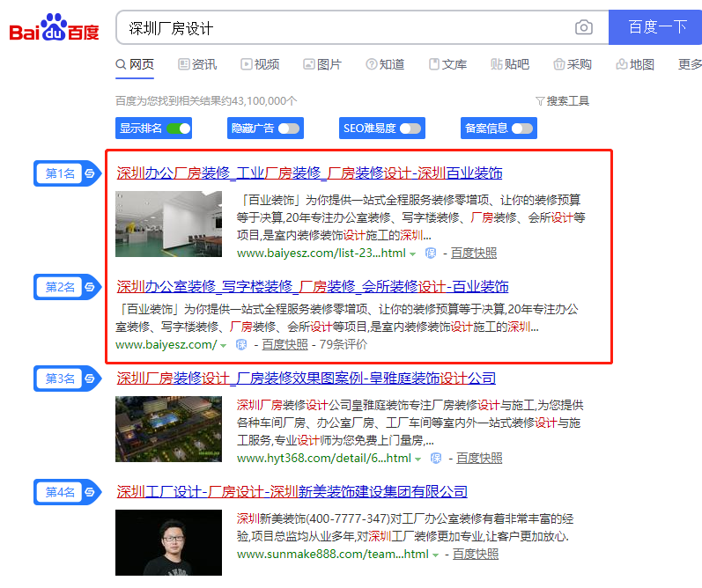Open the 采购 tab
Image resolution: width=702 pixels, height=588 pixels.
click(x=573, y=65)
